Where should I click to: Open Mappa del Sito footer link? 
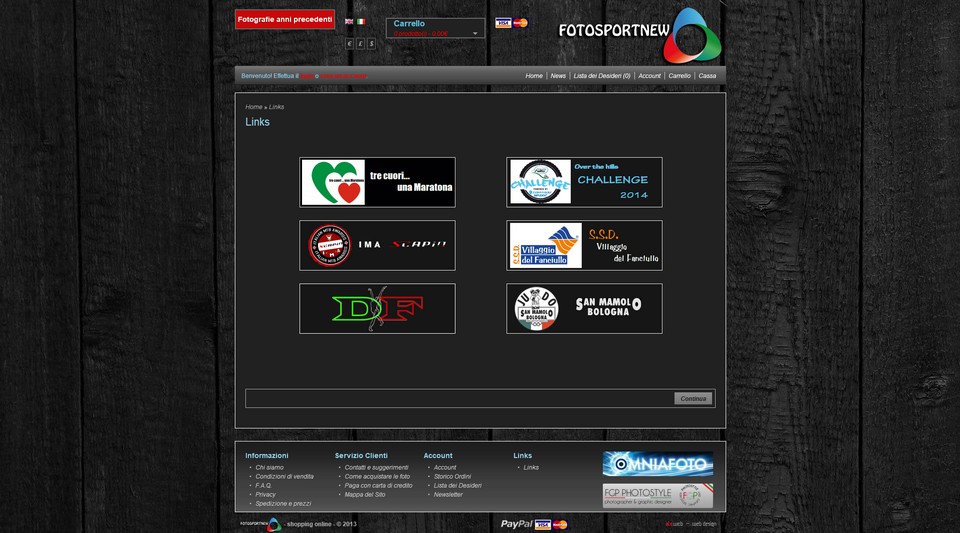click(x=365, y=494)
